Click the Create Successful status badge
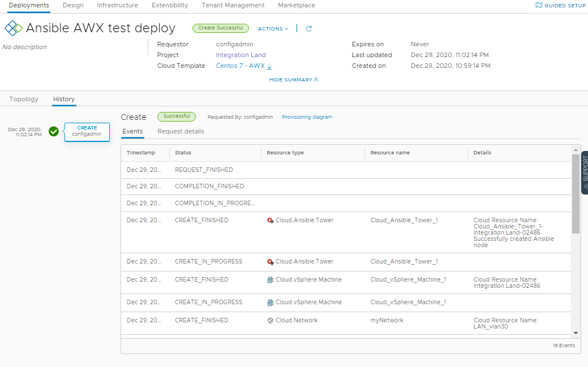The height and width of the screenshot is (367, 588). pos(221,28)
